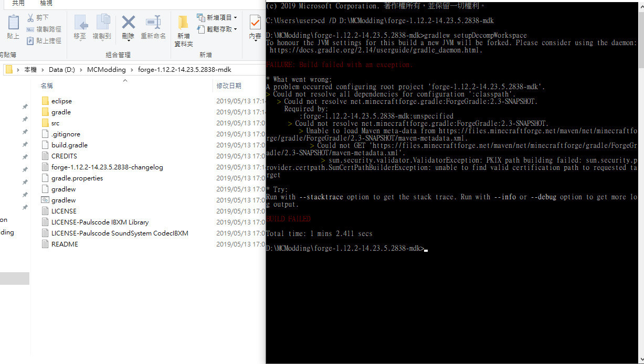Image resolution: width=644 pixels, height=364 pixels.
Task: Open the 新增項目 dropdown arrow
Action: pyautogui.click(x=235, y=17)
